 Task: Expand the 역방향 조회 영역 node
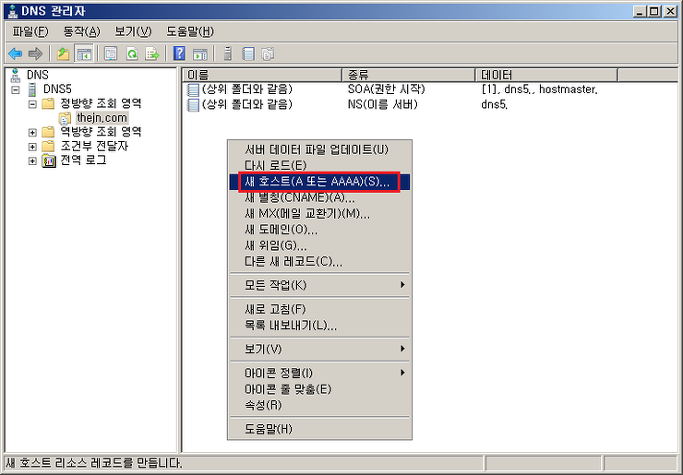[x=32, y=132]
